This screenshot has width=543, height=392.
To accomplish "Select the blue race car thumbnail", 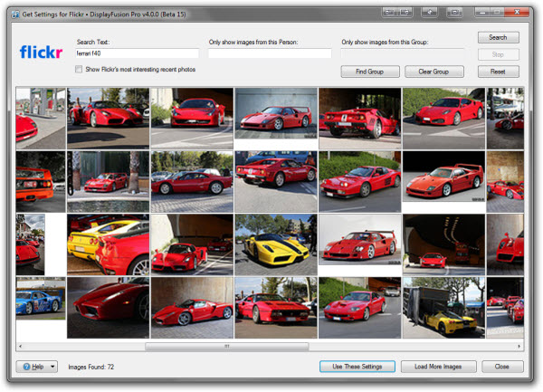I will coord(40,298).
